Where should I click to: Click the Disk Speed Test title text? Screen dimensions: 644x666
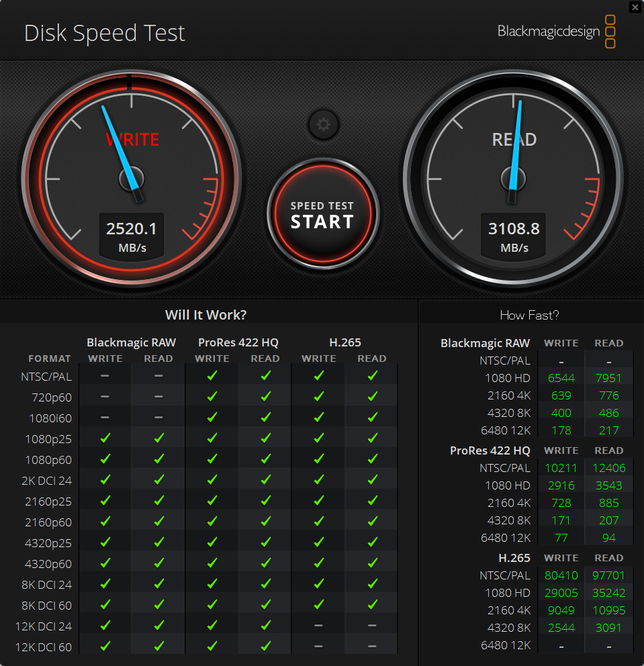(x=105, y=33)
